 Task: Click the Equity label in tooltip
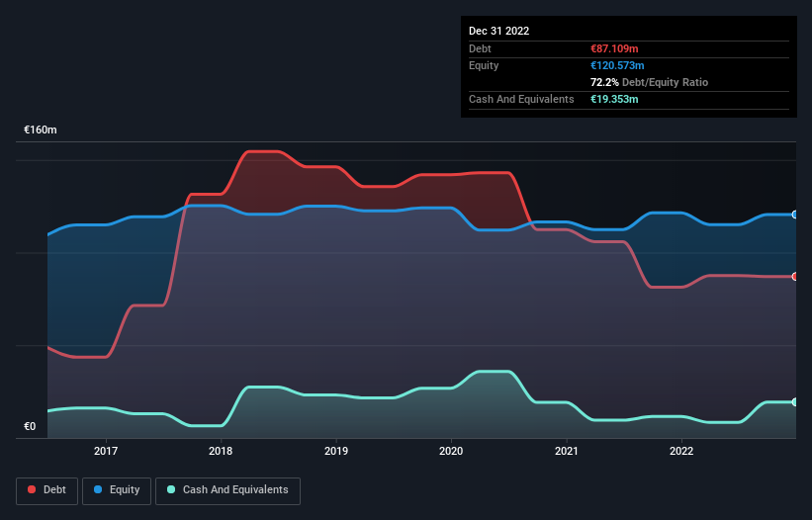click(x=484, y=65)
